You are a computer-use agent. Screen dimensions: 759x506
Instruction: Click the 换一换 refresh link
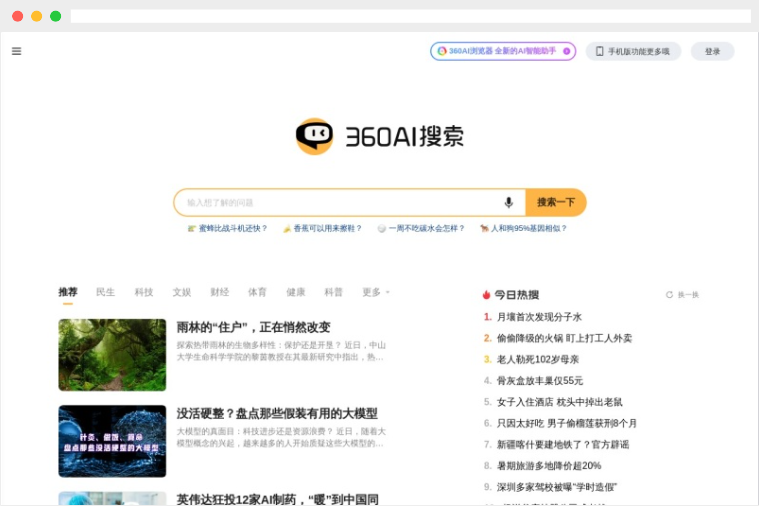[688, 294]
